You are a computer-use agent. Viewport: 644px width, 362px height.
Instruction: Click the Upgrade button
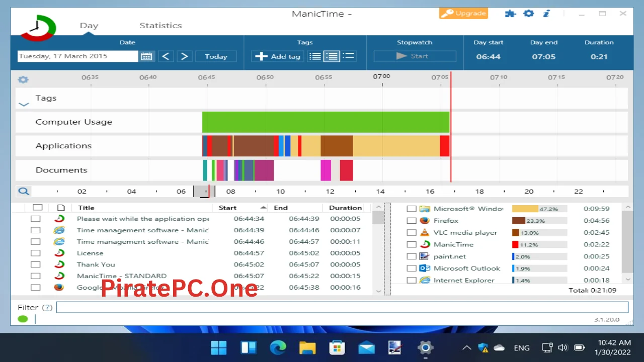(x=463, y=14)
